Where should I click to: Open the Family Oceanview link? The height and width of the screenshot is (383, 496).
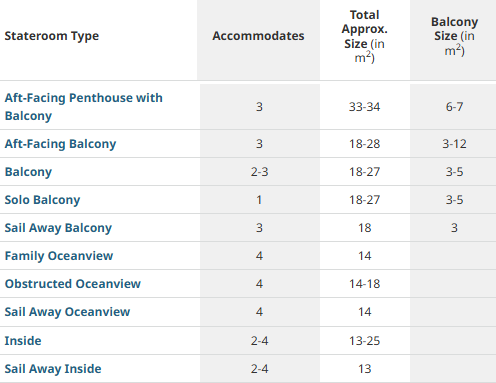(59, 256)
